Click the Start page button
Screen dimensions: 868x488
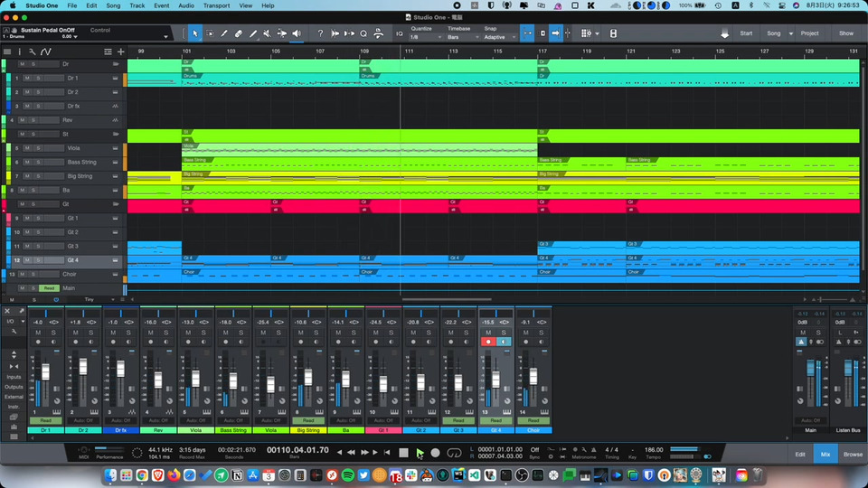coord(746,33)
